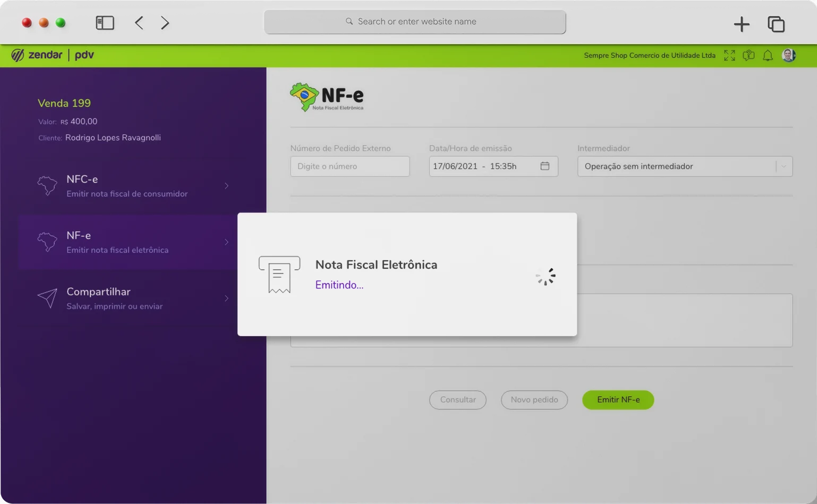Click the Data/Hora de emissão label

tap(471, 148)
